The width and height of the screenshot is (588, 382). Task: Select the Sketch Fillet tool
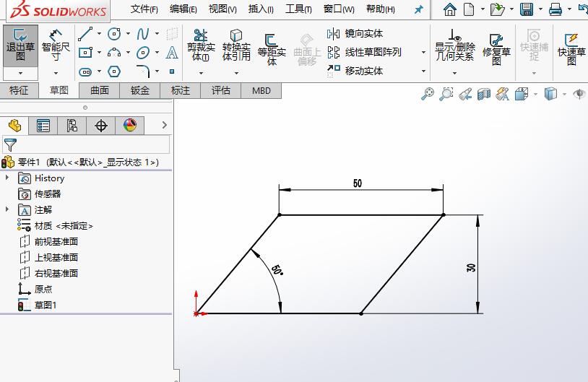click(143, 71)
